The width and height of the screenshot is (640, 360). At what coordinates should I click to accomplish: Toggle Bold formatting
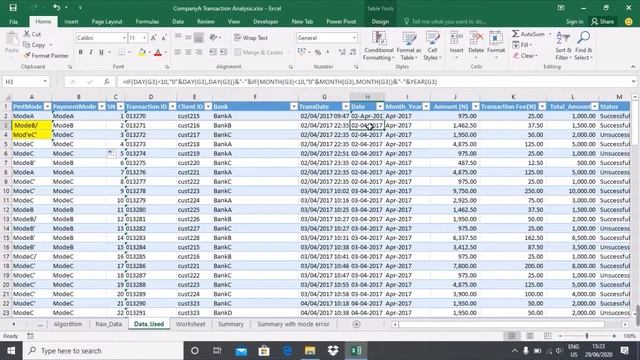pos(80,52)
